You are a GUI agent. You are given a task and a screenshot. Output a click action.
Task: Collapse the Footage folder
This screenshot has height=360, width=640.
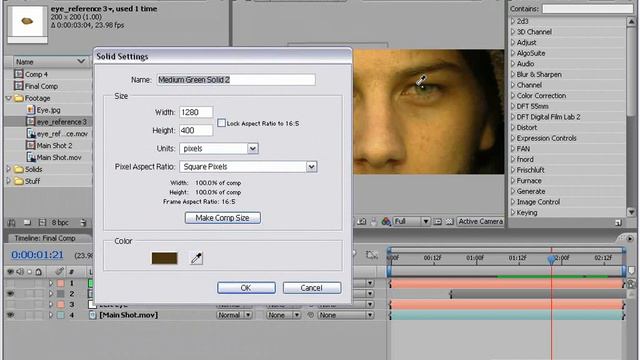click(x=8, y=98)
